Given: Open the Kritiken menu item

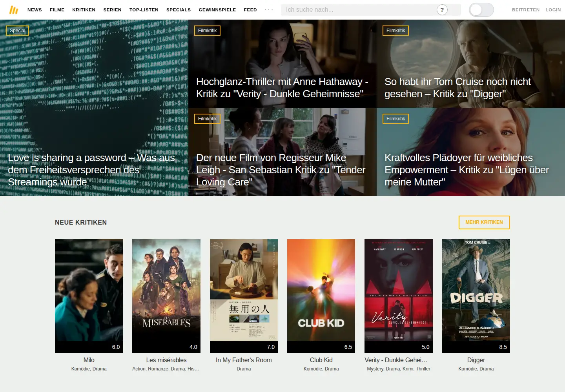Looking at the screenshot, I should pyautogui.click(x=84, y=10).
